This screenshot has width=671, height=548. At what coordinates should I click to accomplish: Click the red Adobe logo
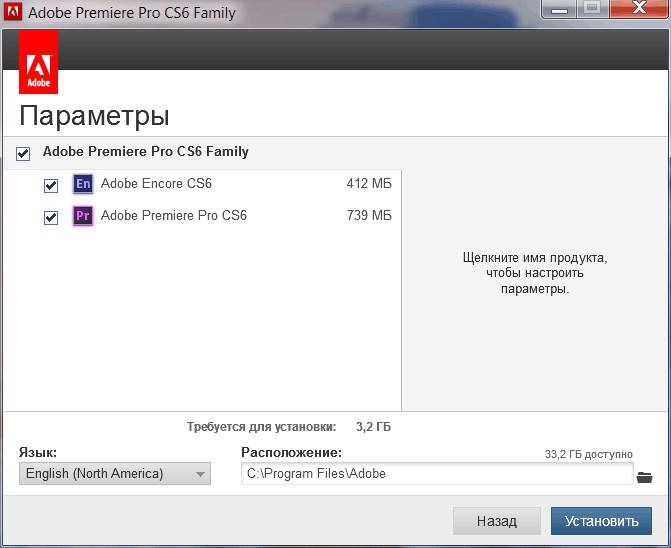pos(39,62)
